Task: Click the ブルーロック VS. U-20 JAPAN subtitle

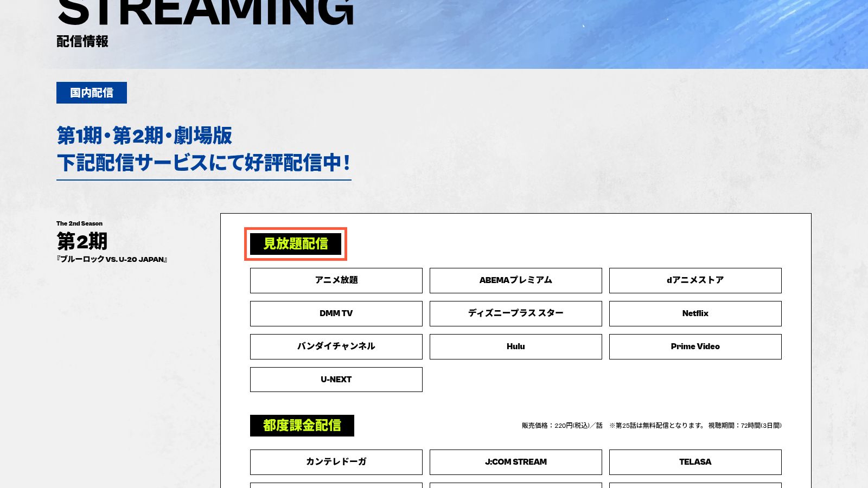Action: click(x=112, y=259)
